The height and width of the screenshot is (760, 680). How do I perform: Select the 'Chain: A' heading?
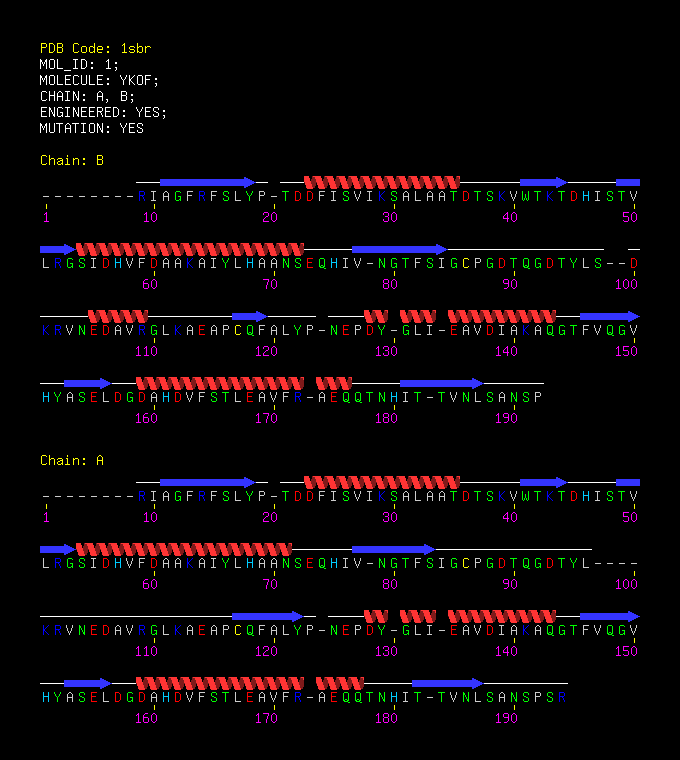(x=72, y=460)
